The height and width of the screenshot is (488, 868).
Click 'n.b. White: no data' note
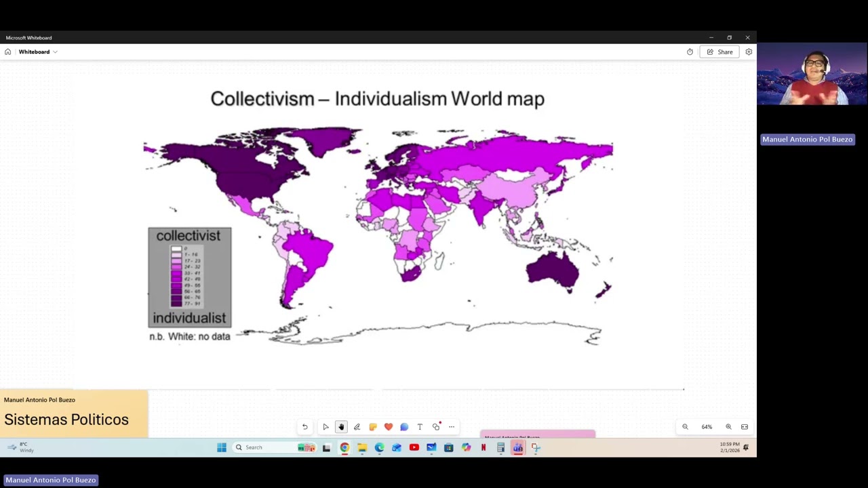[190, 336]
